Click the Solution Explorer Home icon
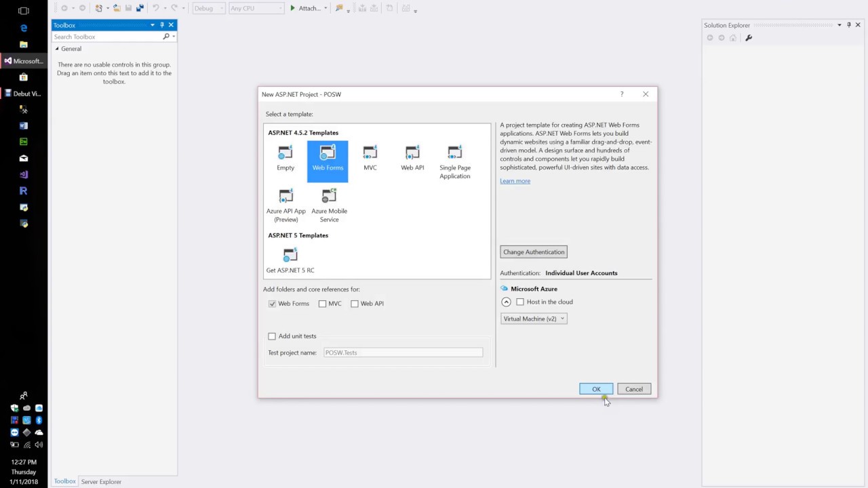 [732, 38]
